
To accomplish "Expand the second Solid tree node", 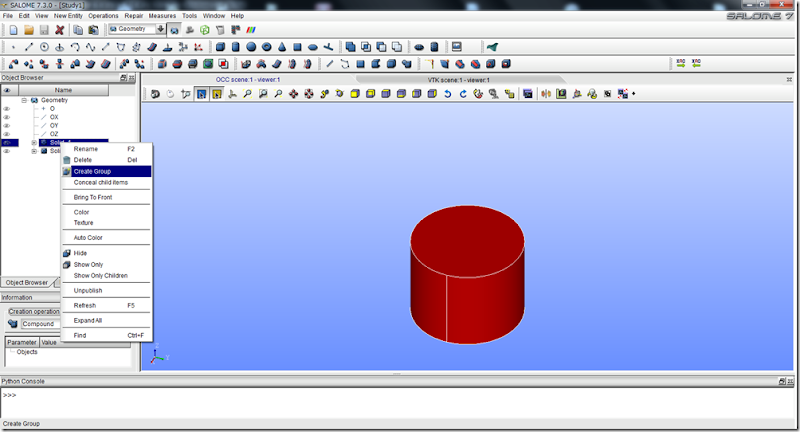I will [34, 151].
